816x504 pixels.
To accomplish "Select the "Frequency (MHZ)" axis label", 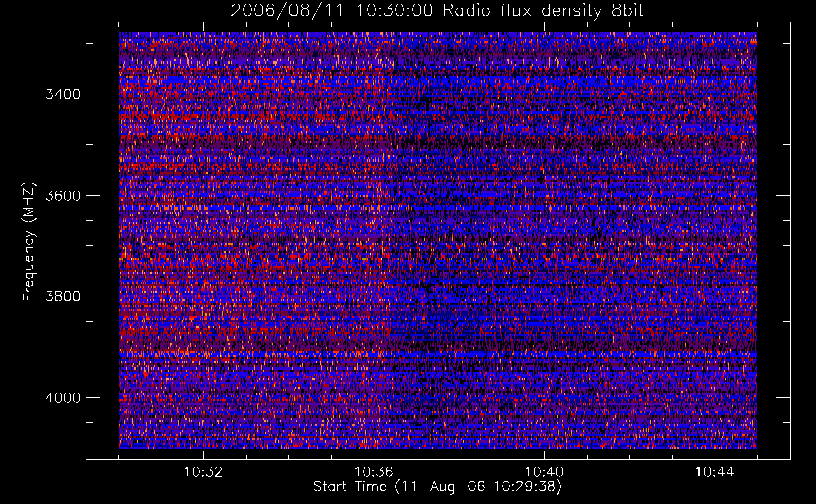I will coord(29,242).
